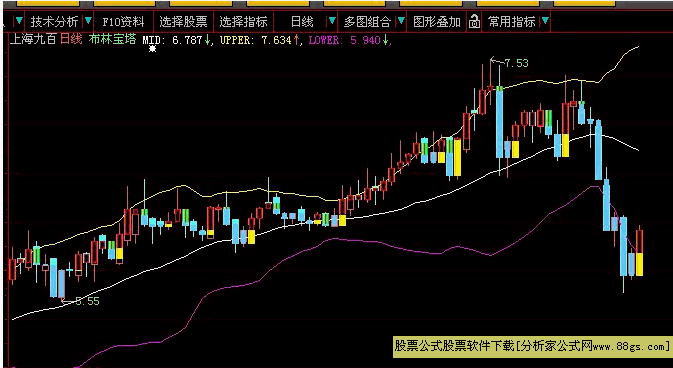
Task: Open the 多图组合 dropdown arrow
Action: pos(400,20)
